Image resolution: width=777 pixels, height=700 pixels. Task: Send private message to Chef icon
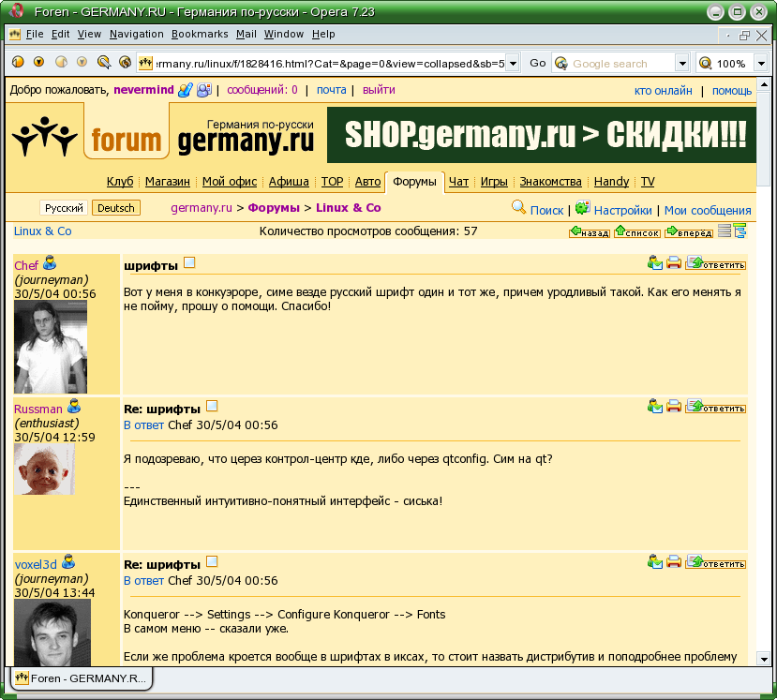pos(655,262)
